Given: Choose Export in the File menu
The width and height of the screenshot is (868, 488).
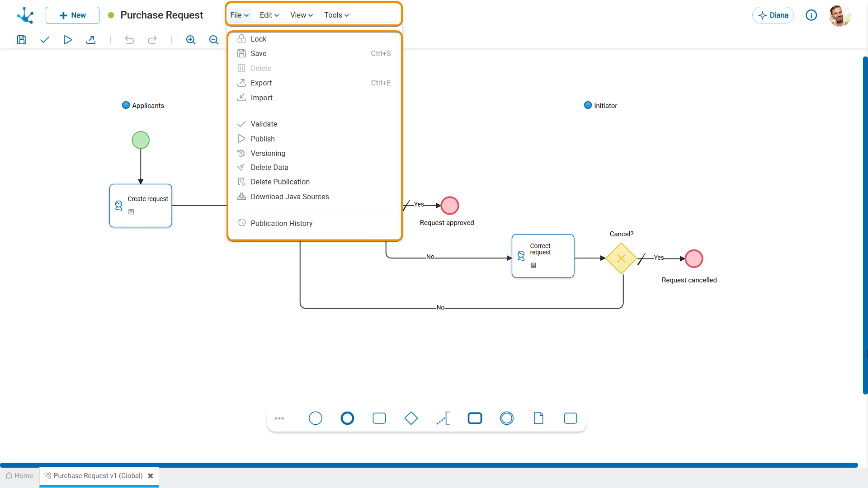Looking at the screenshot, I should pyautogui.click(x=314, y=83).
